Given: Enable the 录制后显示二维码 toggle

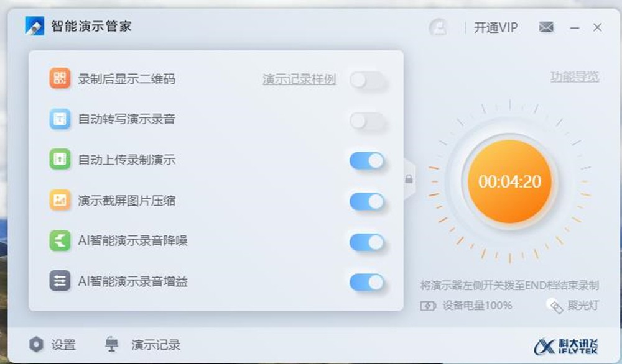Looking at the screenshot, I should [367, 80].
